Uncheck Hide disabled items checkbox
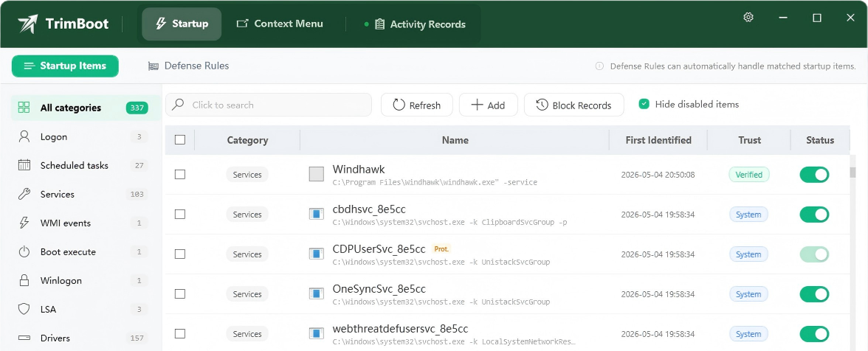 coord(644,104)
